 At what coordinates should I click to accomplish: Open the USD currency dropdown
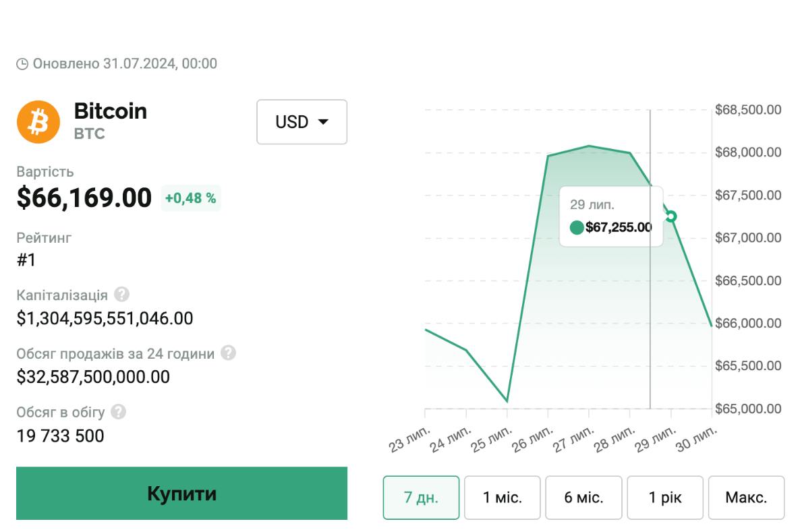[x=302, y=122]
